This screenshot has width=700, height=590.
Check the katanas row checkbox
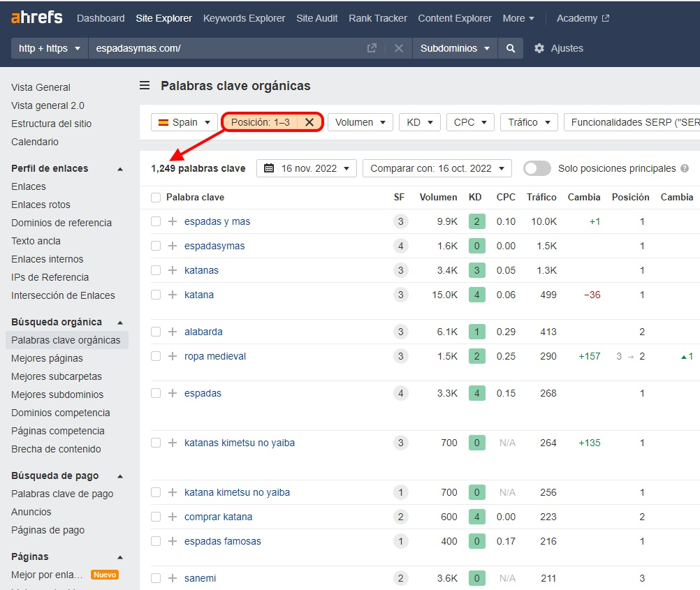[156, 270]
